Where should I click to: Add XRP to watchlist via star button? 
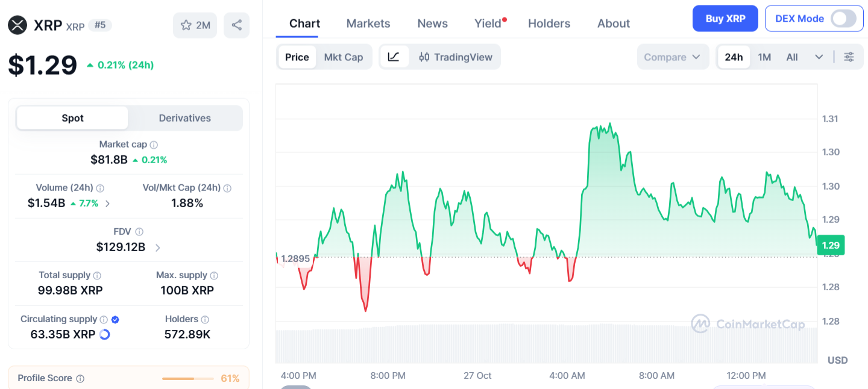tap(195, 25)
